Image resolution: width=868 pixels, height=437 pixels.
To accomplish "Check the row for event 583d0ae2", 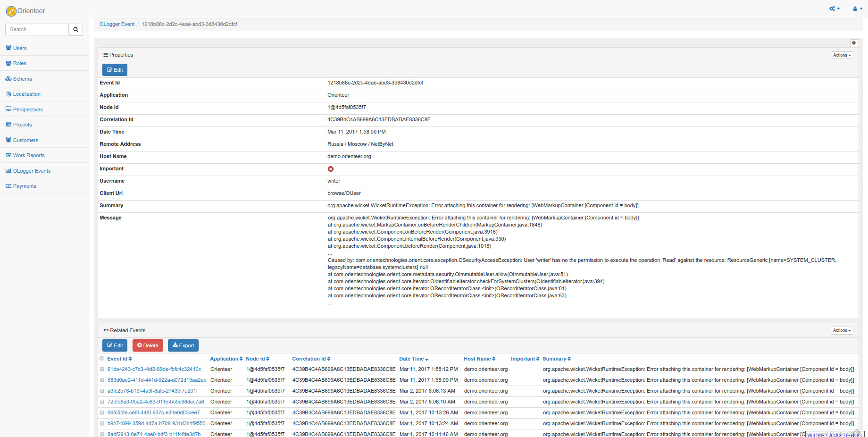I will (102, 380).
